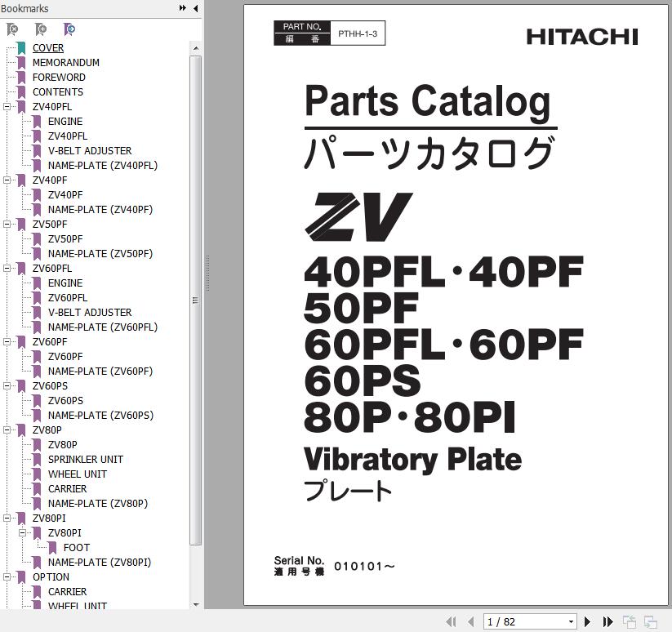This screenshot has height=632, width=672.
Task: Open the COVER bookmark
Action: (x=48, y=48)
